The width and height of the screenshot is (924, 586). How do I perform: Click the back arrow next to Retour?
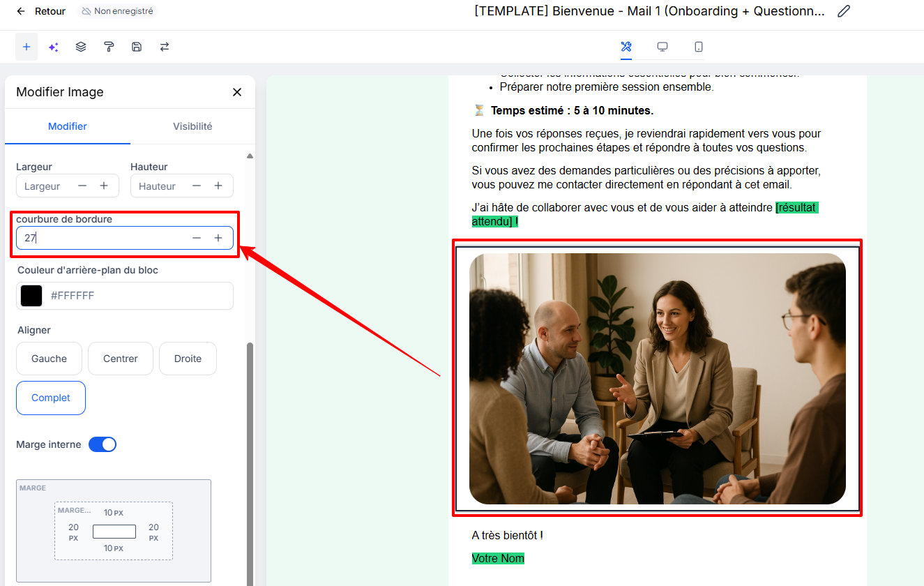point(21,11)
